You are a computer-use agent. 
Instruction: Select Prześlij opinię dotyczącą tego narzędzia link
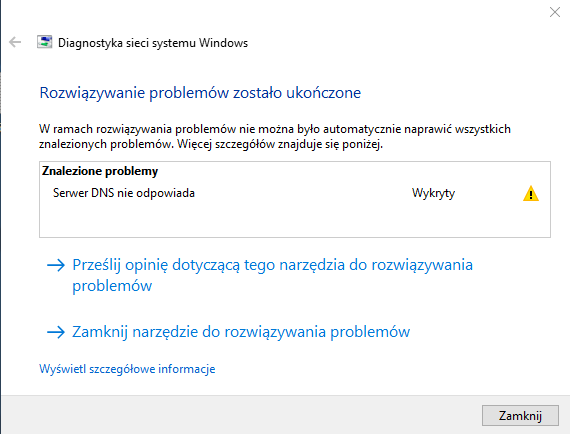click(x=272, y=275)
